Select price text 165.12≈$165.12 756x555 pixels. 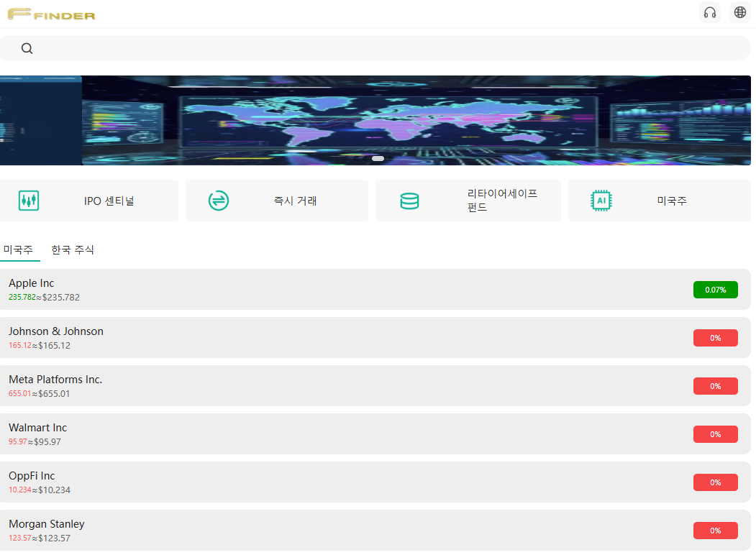pos(40,345)
